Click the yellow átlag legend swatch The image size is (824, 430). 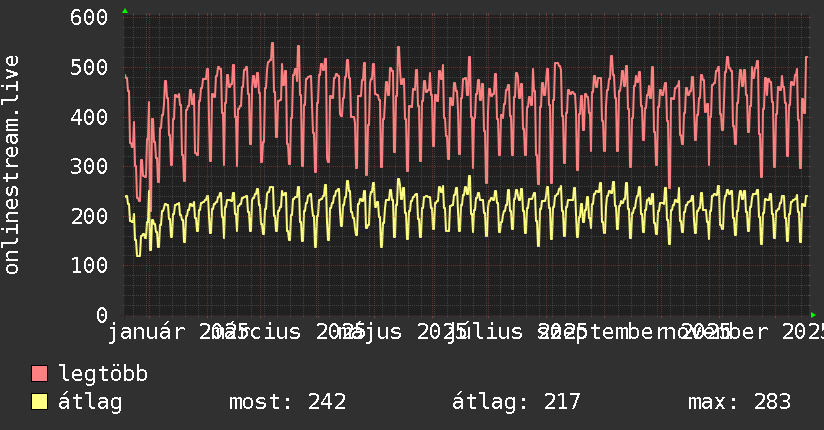(x=39, y=402)
